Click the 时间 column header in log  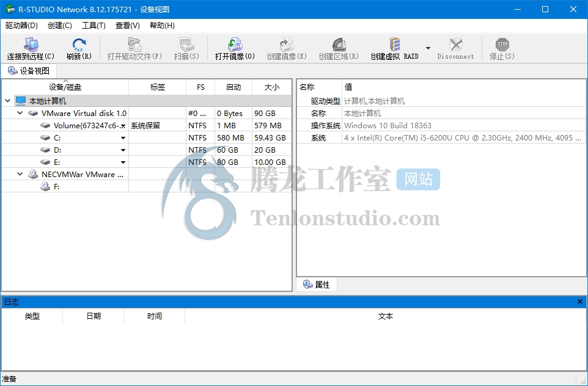click(155, 316)
